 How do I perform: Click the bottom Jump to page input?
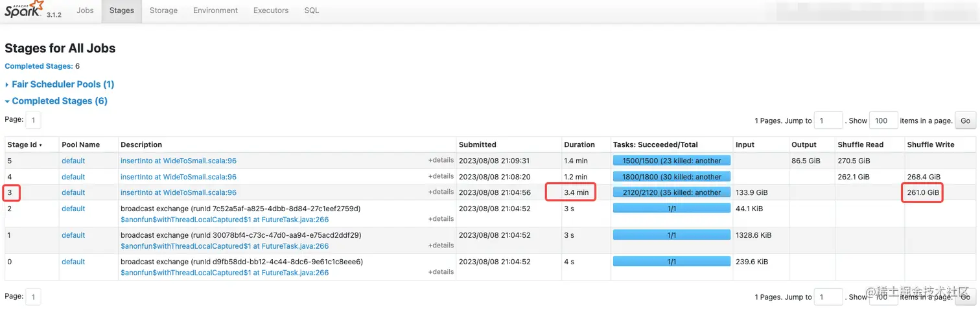point(828,297)
